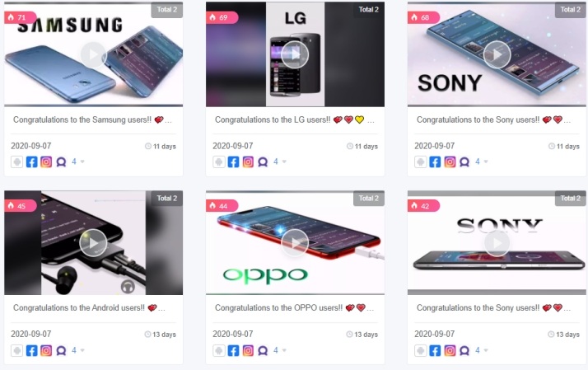Click purple chat icon on top Sony card
Viewport: 588px width, 370px height.
(464, 162)
